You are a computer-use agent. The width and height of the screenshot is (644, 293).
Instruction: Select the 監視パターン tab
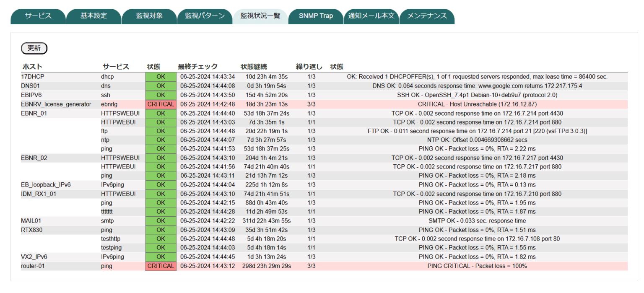tap(205, 16)
